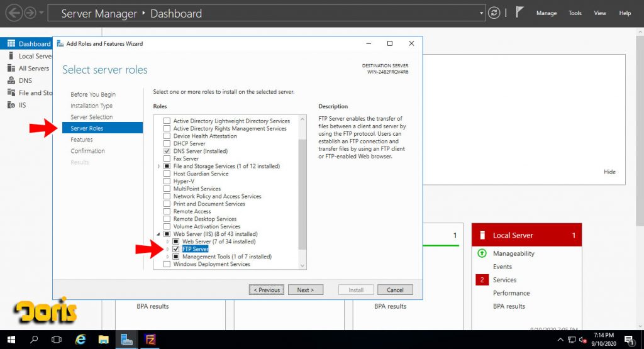Viewport: 644px width, 349px height.
Task: Open the taskbar search magnifier
Action: tap(34, 340)
